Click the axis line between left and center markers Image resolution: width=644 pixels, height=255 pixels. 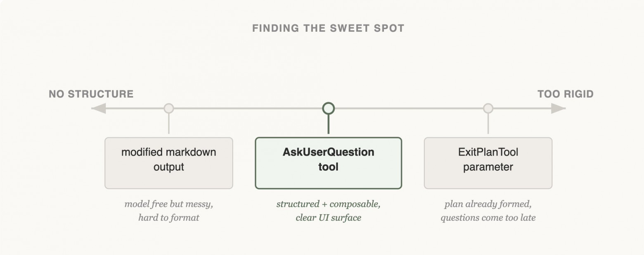[x=248, y=108]
